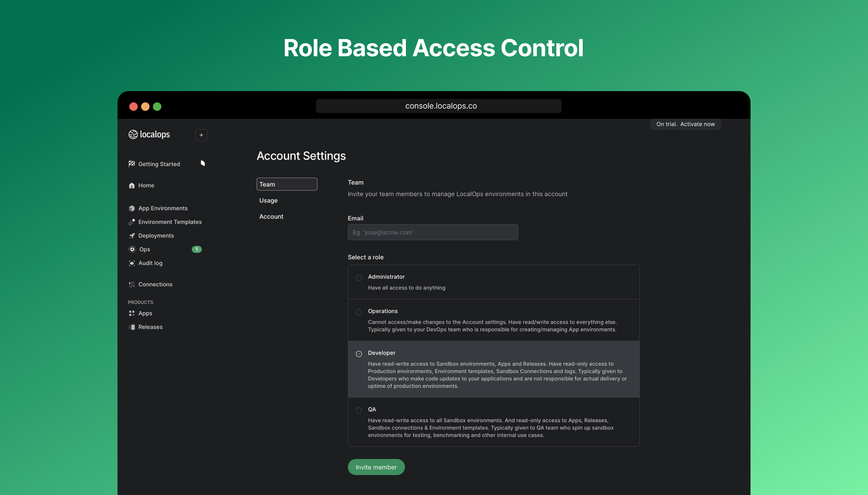Click the Operations role description text

tap(492, 326)
